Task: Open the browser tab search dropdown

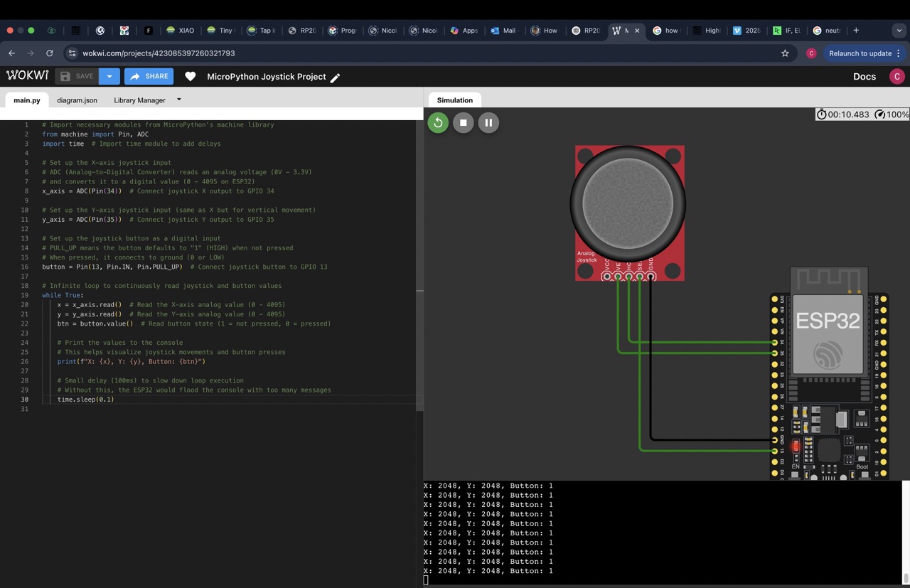Action: [x=899, y=31]
